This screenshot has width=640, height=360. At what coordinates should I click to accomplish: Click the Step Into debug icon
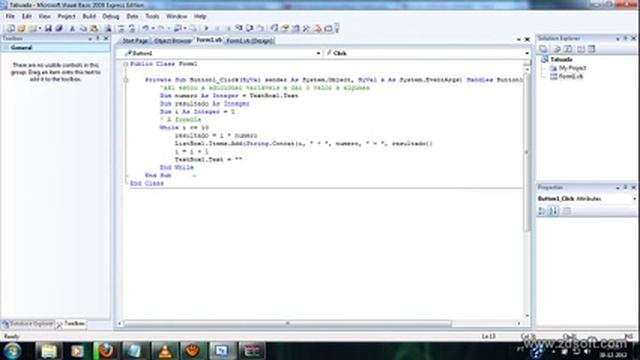pyautogui.click(x=238, y=28)
